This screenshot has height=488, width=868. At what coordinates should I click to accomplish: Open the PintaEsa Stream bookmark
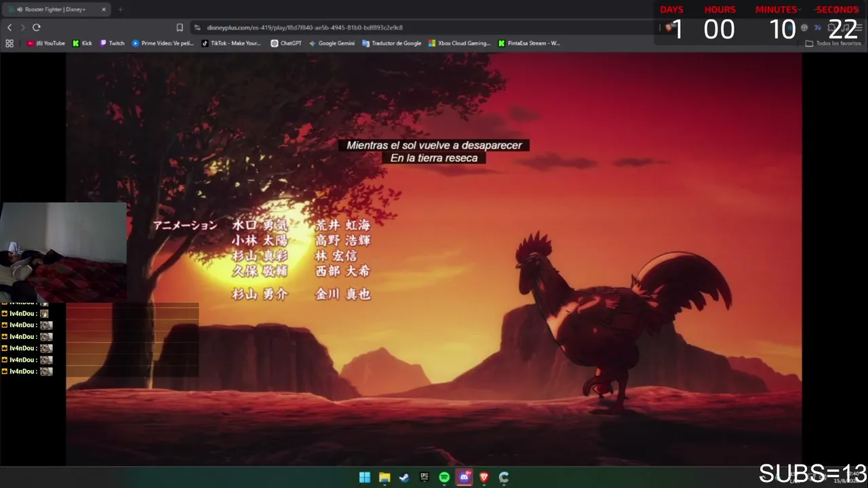pos(529,43)
